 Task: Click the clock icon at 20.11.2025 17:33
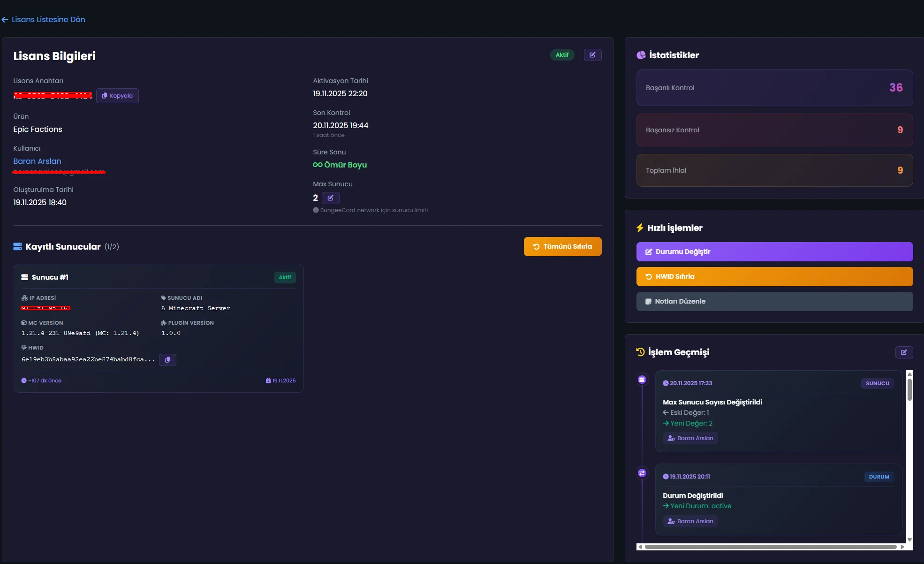(666, 383)
